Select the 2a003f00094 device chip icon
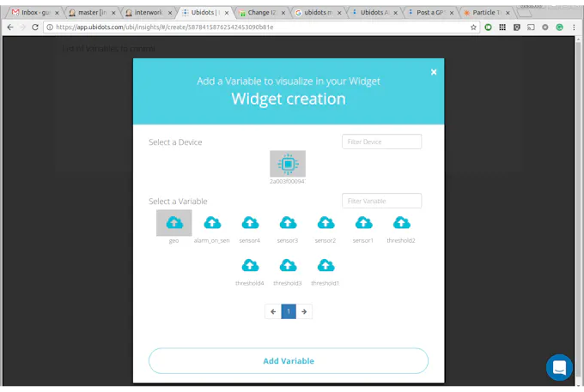This screenshot has height=392, width=584. coord(288,164)
